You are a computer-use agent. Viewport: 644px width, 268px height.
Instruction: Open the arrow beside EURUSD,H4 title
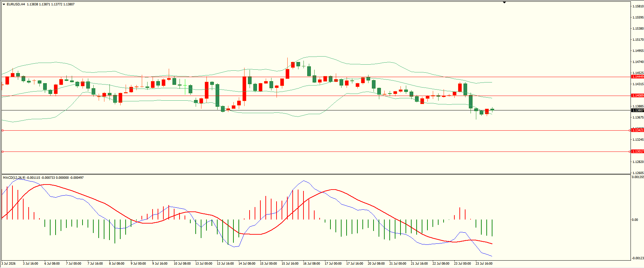pyautogui.click(x=4, y=4)
